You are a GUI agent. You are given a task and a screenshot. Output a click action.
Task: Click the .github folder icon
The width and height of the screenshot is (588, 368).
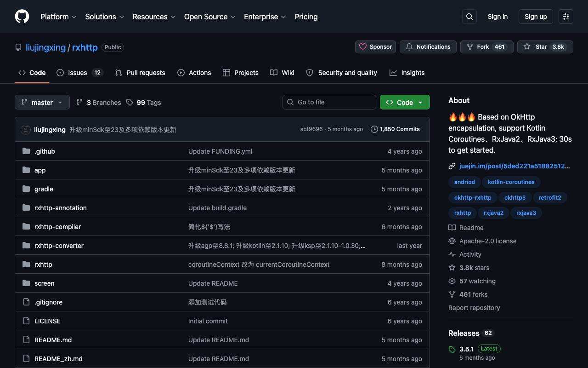[26, 151]
